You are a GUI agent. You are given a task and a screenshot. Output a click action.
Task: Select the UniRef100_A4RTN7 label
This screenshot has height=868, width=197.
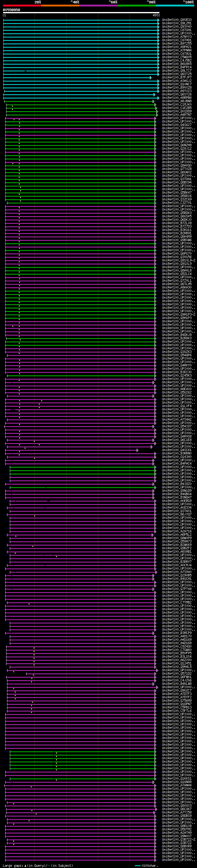click(177, 115)
